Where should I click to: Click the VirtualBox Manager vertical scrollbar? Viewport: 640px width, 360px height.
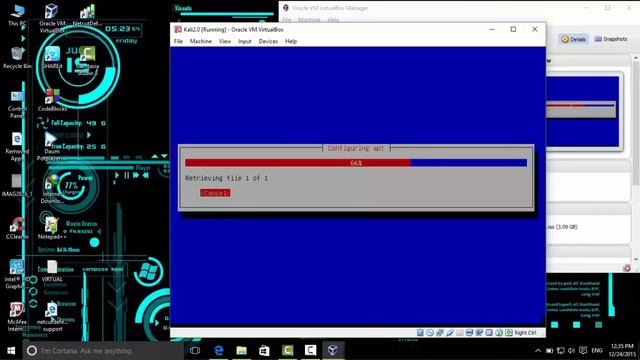pyautogui.click(x=636, y=159)
